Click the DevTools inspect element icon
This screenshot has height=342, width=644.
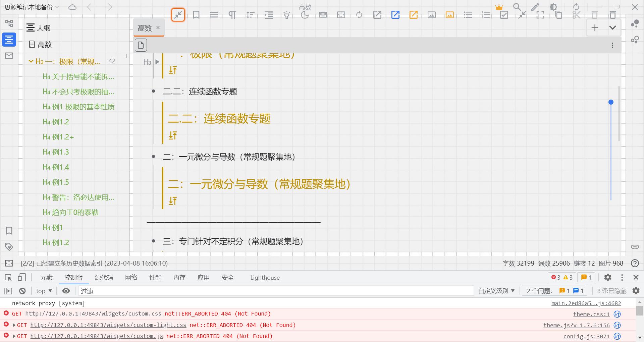8,278
